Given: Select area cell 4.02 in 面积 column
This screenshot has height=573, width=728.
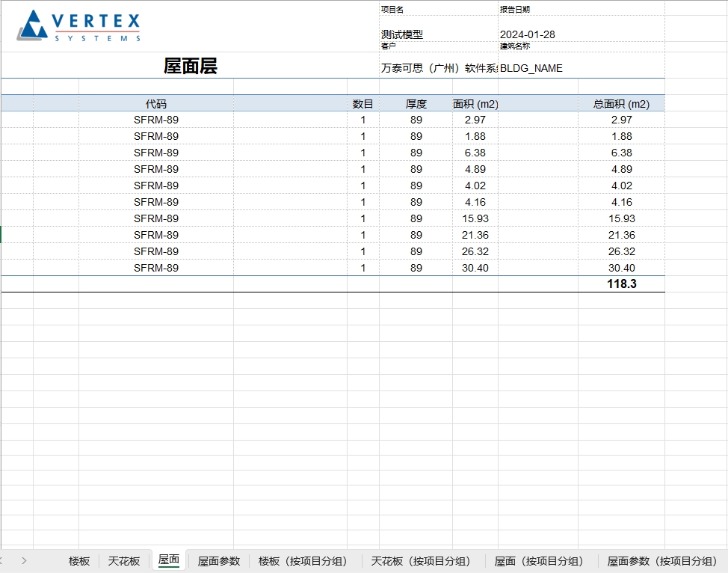Looking at the screenshot, I should tap(475, 186).
